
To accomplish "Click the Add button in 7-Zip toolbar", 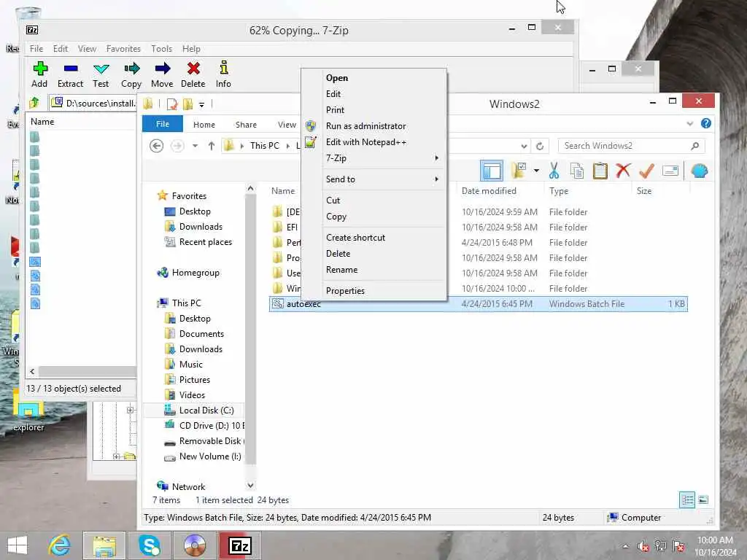I will coord(39,75).
